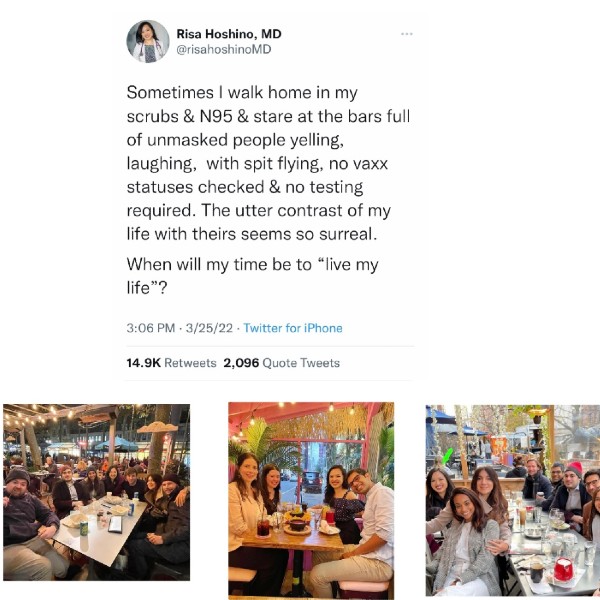Click the man in beanie in left photo
The width and height of the screenshot is (600, 600).
tap(29, 522)
